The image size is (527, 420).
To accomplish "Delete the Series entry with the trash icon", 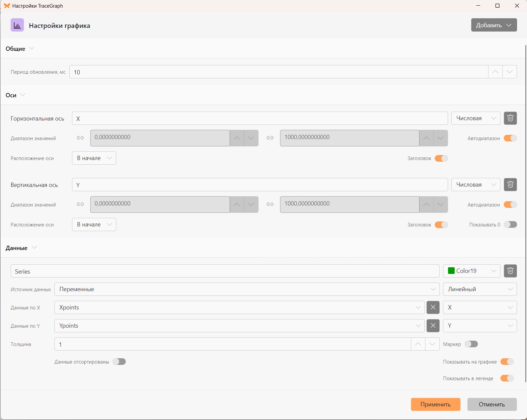I will tap(510, 271).
